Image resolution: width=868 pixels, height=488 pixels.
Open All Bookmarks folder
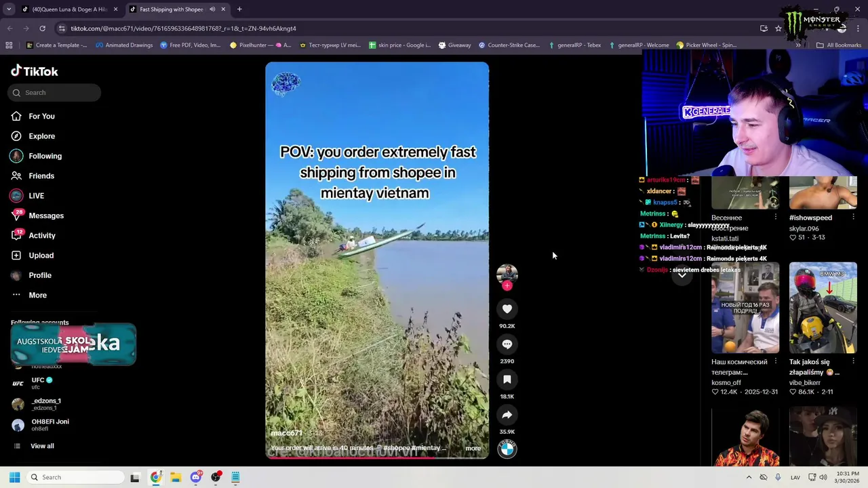tap(839, 45)
